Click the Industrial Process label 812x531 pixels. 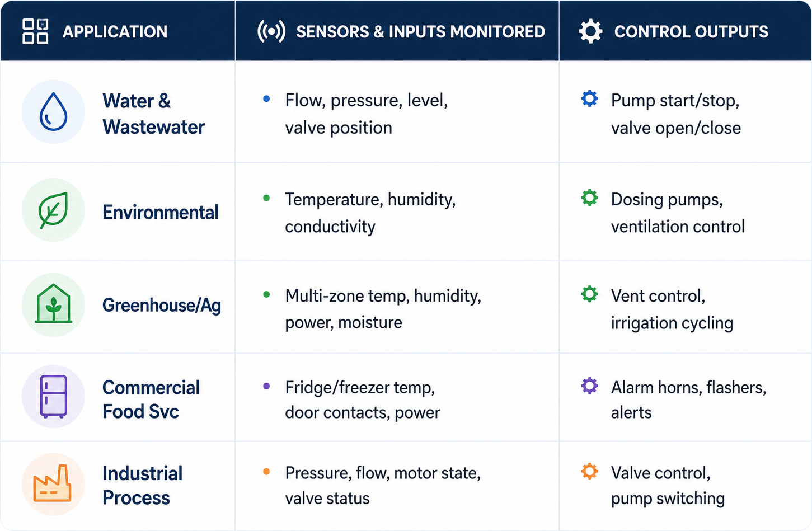pos(142,485)
